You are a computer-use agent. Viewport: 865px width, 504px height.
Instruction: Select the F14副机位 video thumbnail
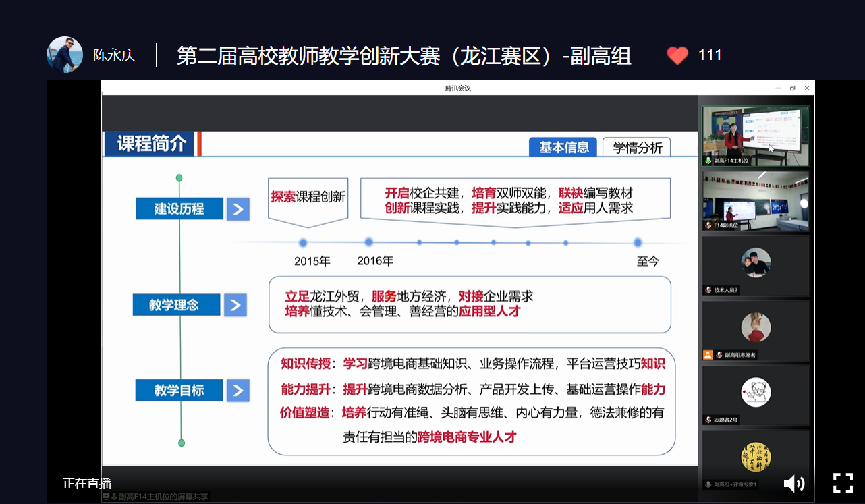pyautogui.click(x=756, y=200)
